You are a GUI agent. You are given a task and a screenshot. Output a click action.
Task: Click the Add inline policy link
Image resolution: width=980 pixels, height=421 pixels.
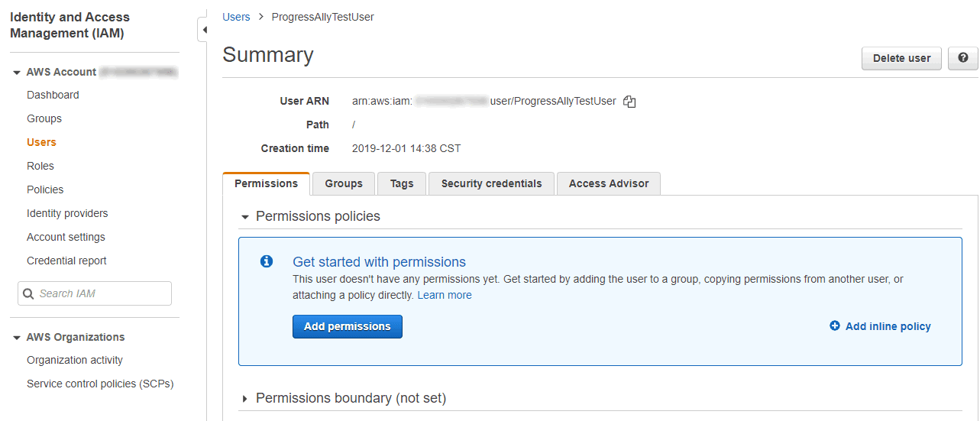coord(888,326)
